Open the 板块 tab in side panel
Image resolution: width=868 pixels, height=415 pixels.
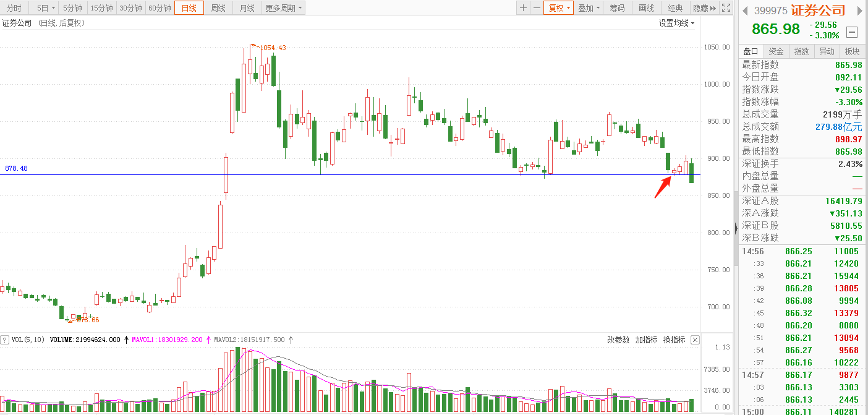[x=853, y=51]
